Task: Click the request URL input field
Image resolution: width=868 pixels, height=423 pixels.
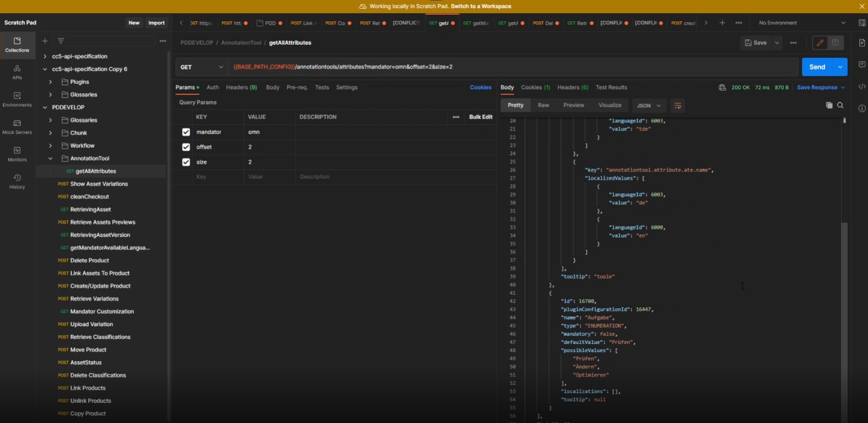Action: (507, 67)
